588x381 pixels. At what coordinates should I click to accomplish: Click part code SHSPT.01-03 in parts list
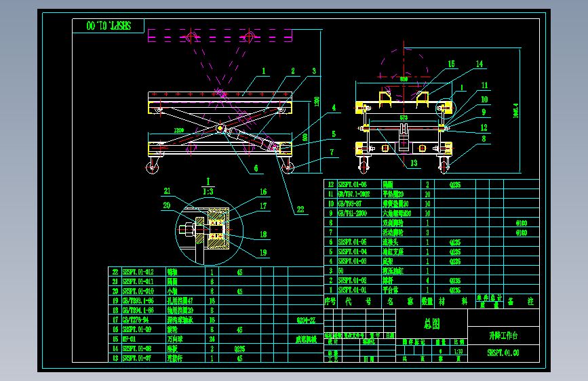[x=352, y=261]
